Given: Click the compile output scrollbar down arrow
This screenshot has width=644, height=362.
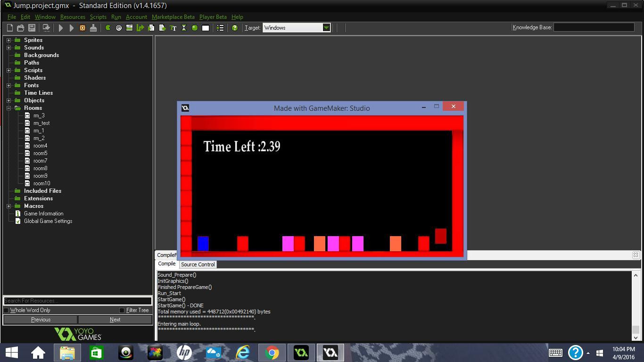Looking at the screenshot, I should pos(636,337).
